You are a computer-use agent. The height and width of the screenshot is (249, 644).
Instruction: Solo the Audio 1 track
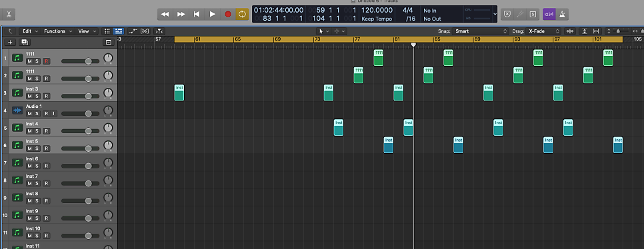[37, 114]
